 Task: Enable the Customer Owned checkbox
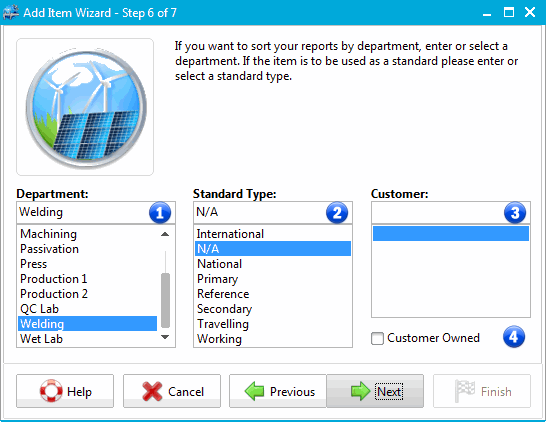pos(377,338)
